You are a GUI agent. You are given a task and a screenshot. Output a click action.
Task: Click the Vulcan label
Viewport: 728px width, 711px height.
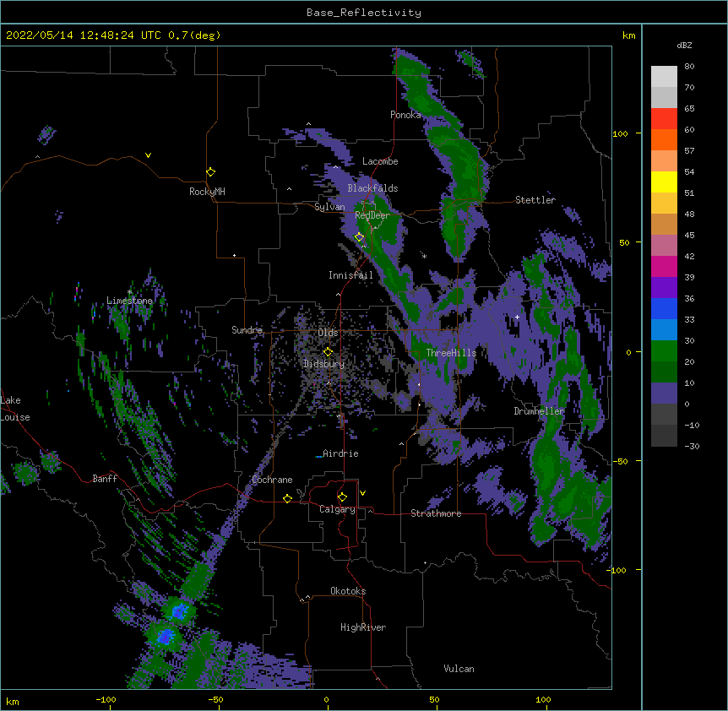coord(459,669)
